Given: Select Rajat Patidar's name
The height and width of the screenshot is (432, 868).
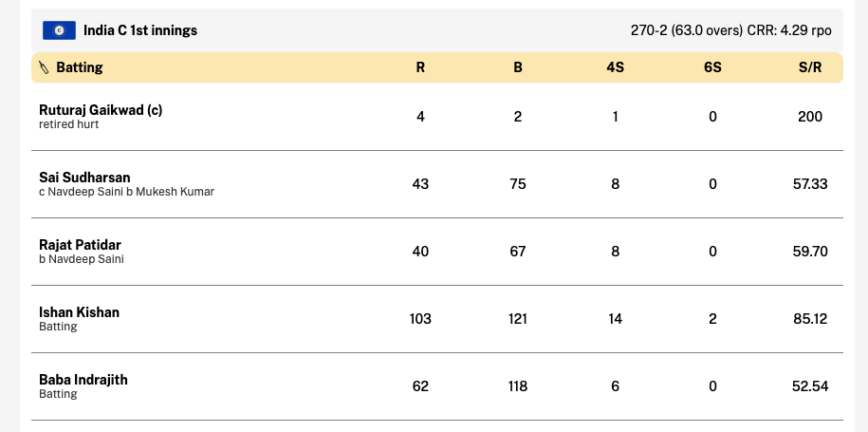Looking at the screenshot, I should [81, 245].
